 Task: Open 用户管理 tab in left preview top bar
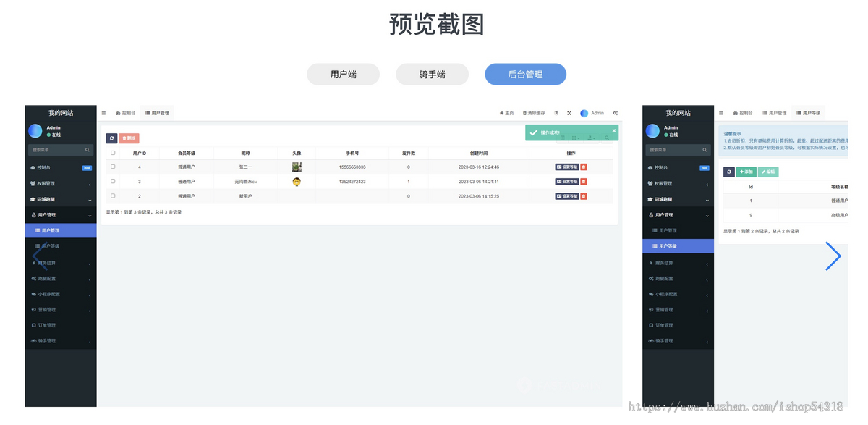pyautogui.click(x=157, y=113)
